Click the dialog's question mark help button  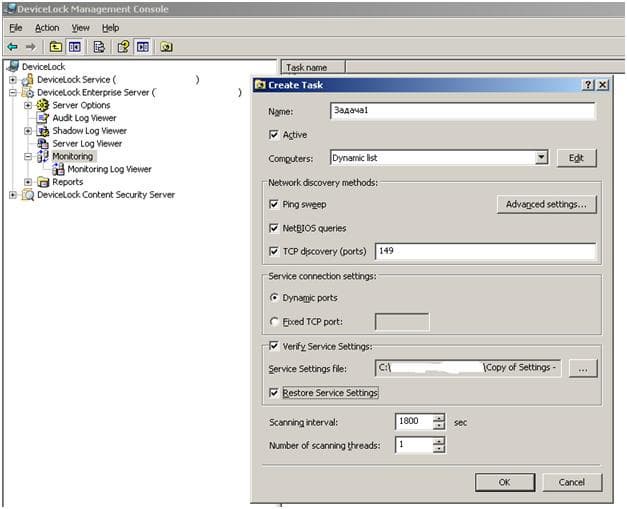[588, 85]
